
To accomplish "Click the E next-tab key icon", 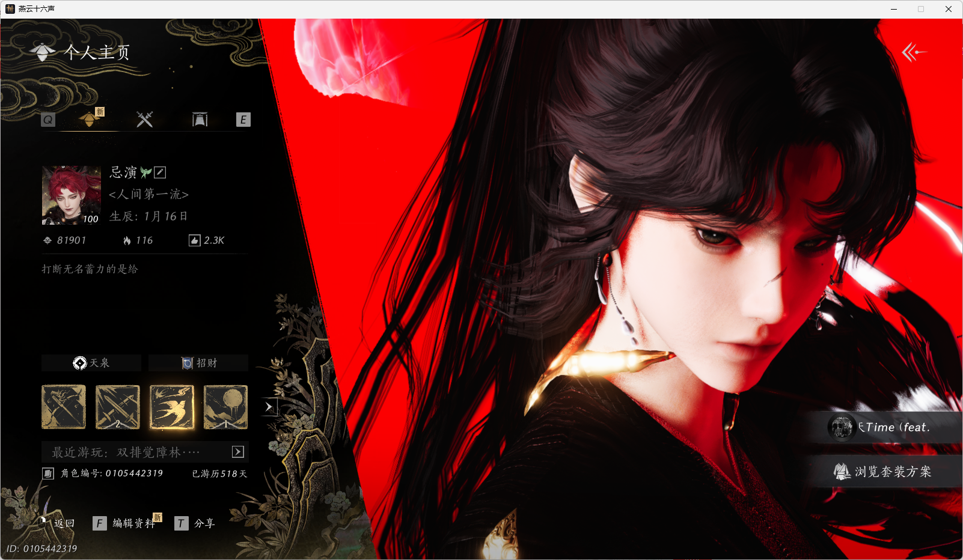I will tap(243, 120).
